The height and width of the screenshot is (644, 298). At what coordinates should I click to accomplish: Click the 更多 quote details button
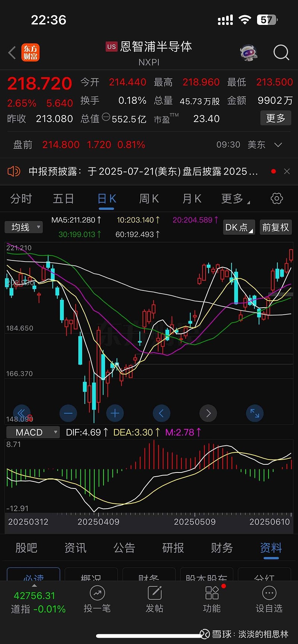[x=276, y=118]
